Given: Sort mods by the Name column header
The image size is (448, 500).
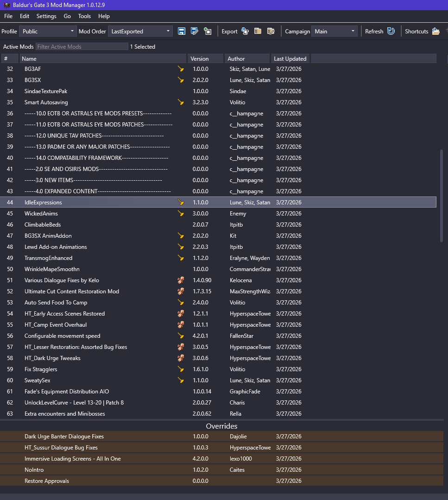Looking at the screenshot, I should click(103, 59).
